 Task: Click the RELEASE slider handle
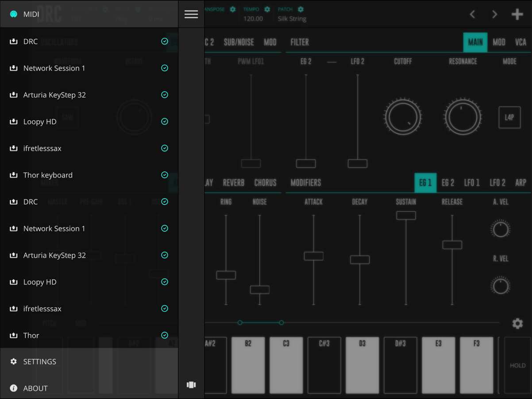[x=452, y=244]
